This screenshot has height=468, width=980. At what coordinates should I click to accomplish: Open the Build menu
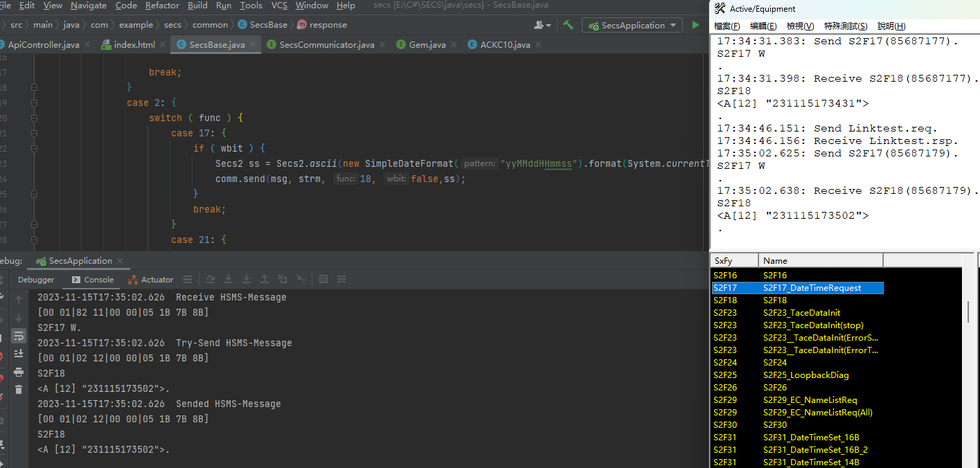click(x=197, y=6)
